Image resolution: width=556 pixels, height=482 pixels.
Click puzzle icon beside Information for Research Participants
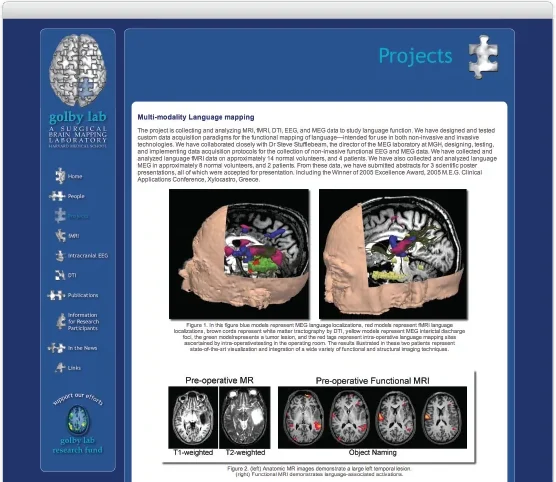pyautogui.click(x=61, y=322)
